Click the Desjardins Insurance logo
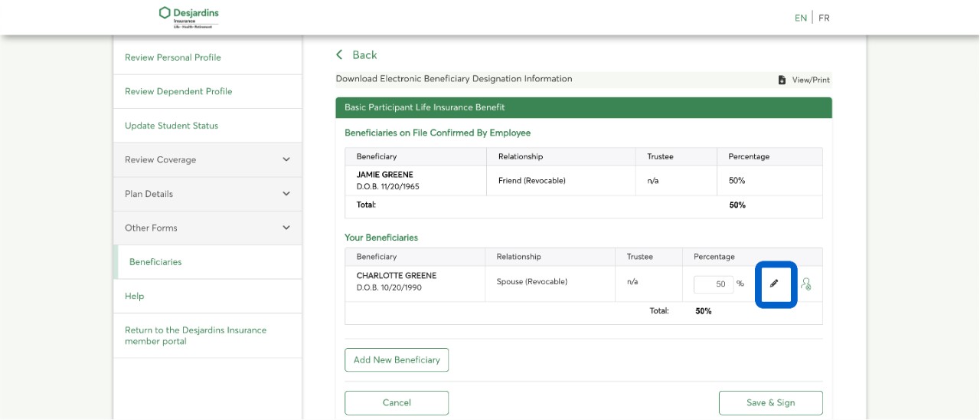This screenshot has height=420, width=980. pyautogui.click(x=188, y=17)
